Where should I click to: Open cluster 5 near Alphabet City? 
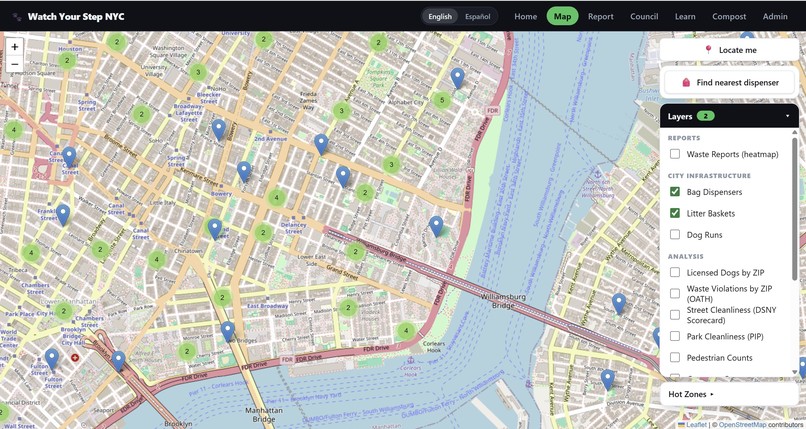tap(442, 100)
